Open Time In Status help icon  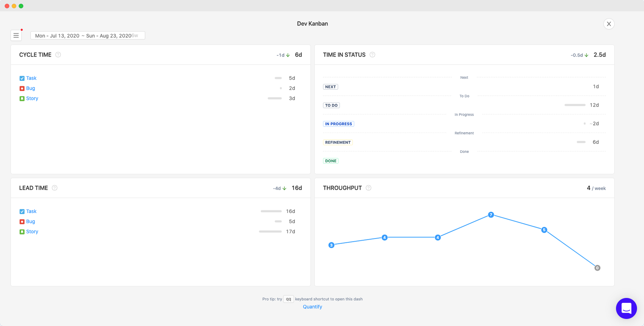372,55
